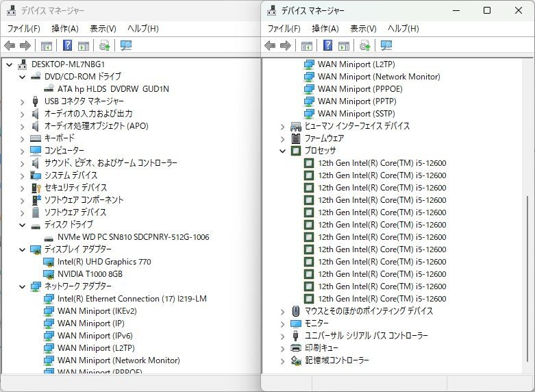This screenshot has width=535, height=392.
Task: Click the キーボード category icon
Action: pos(36,138)
